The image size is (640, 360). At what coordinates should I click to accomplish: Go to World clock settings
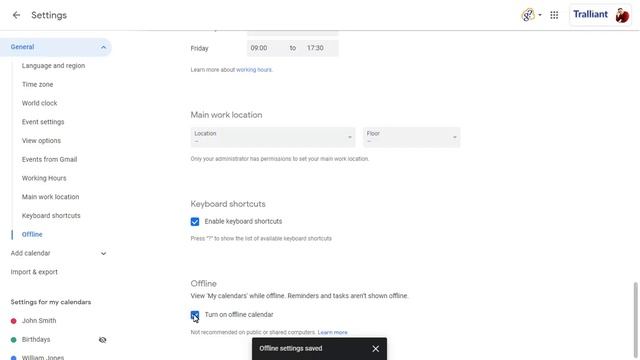point(40,103)
